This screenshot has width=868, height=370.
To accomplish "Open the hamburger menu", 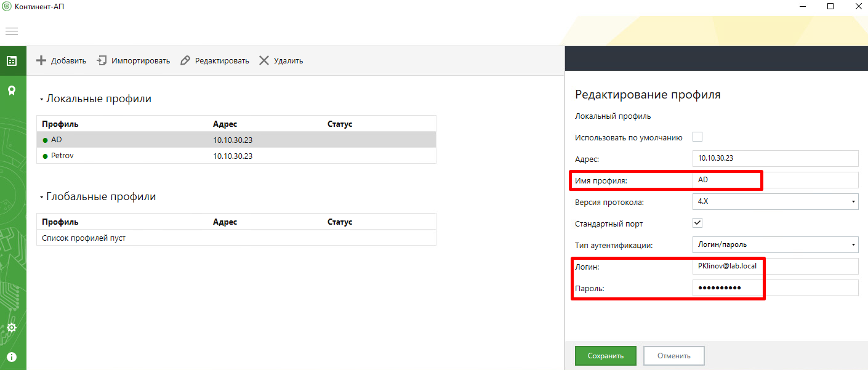I will [x=12, y=31].
